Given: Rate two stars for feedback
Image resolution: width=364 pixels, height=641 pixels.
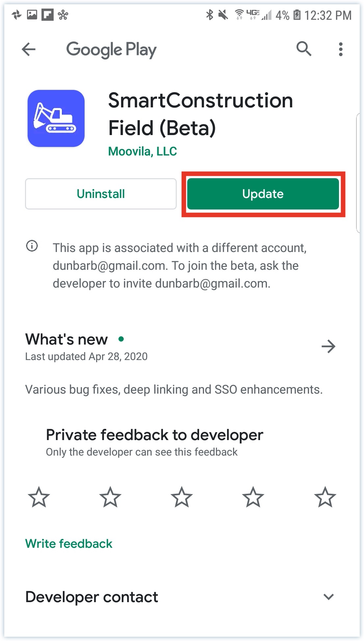Looking at the screenshot, I should click(110, 497).
